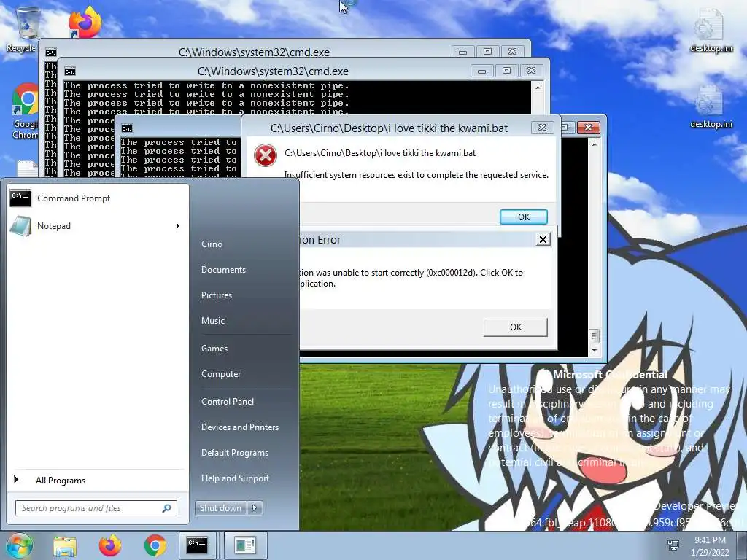Click OK in the kwami.bat error dialog

coord(524,217)
